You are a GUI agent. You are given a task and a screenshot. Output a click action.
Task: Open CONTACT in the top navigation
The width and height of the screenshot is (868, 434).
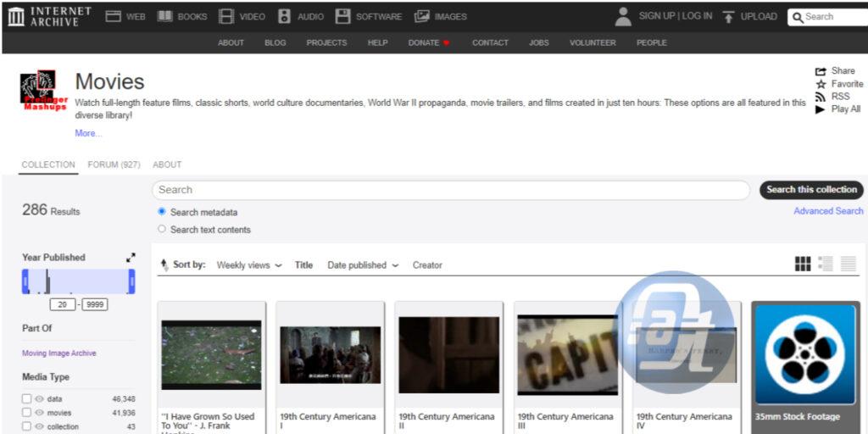click(x=490, y=42)
